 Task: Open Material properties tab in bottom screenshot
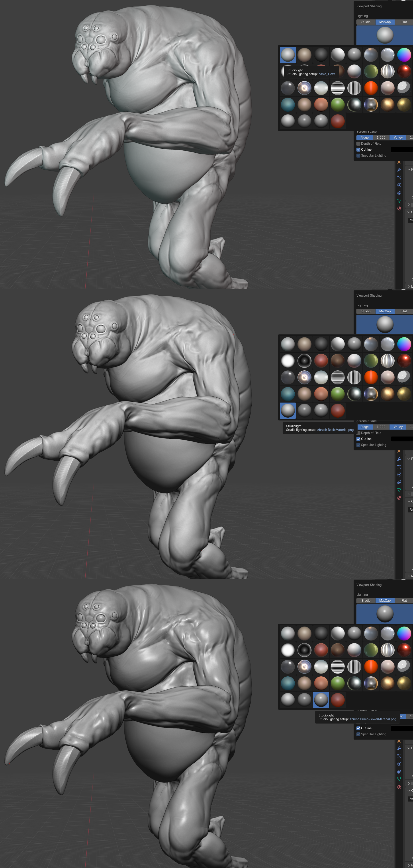tap(399, 787)
